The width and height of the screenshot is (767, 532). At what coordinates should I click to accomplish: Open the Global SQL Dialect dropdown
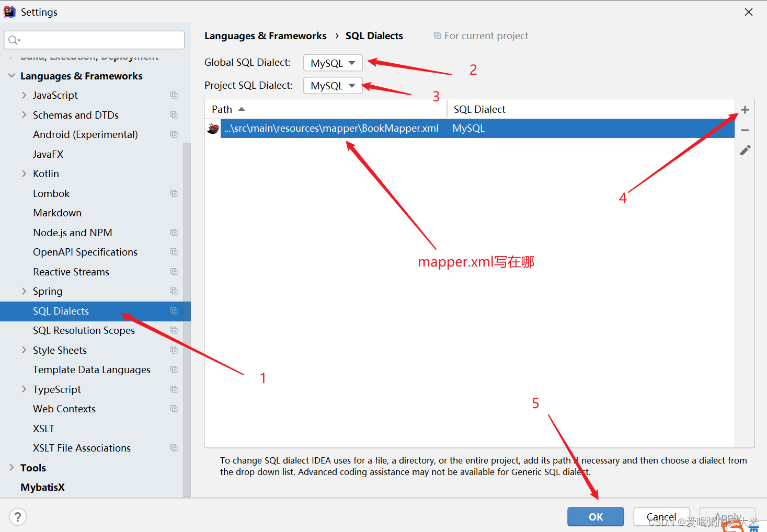333,62
